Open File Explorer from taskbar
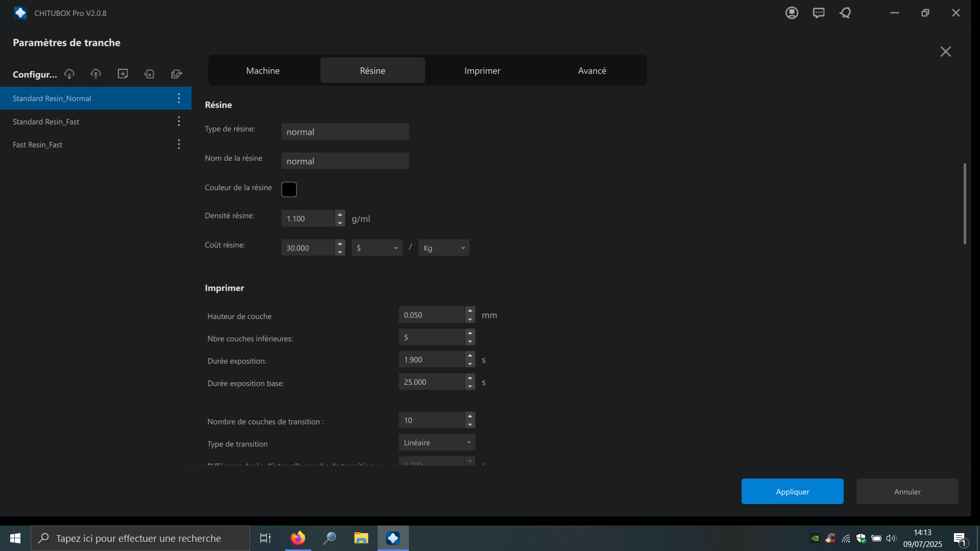 click(361, 538)
